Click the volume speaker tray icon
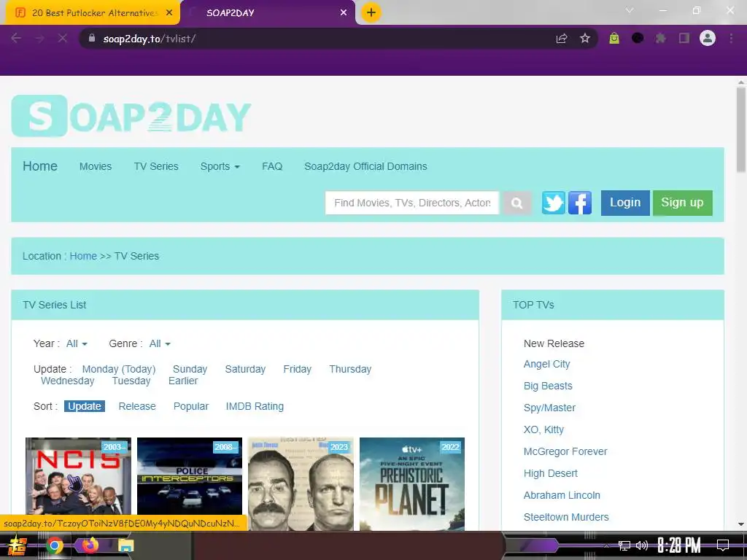Image resolution: width=747 pixels, height=560 pixels. point(642,545)
